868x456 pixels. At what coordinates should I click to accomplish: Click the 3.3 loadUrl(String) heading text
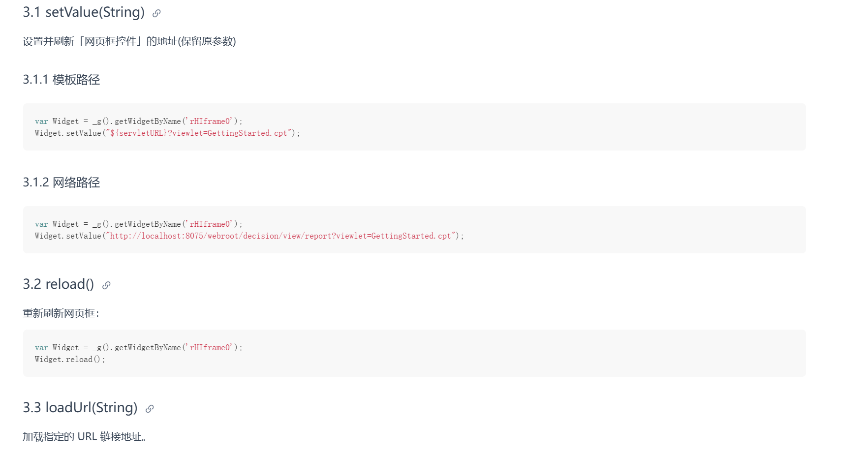pyautogui.click(x=80, y=408)
